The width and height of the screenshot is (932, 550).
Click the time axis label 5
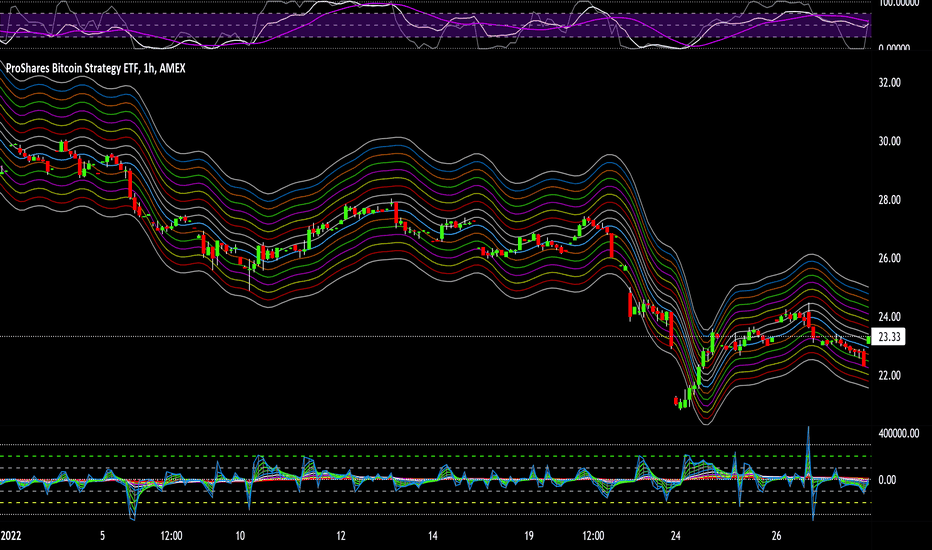[x=102, y=536]
